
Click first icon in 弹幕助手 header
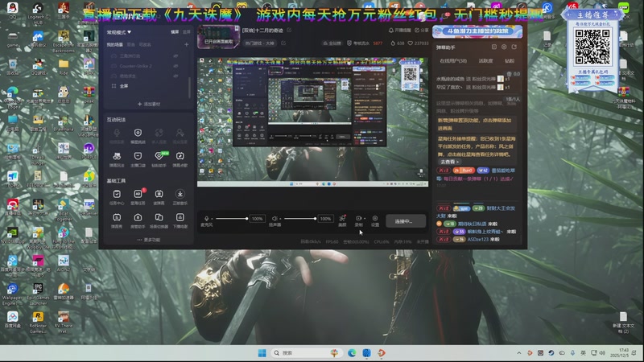[x=494, y=47]
